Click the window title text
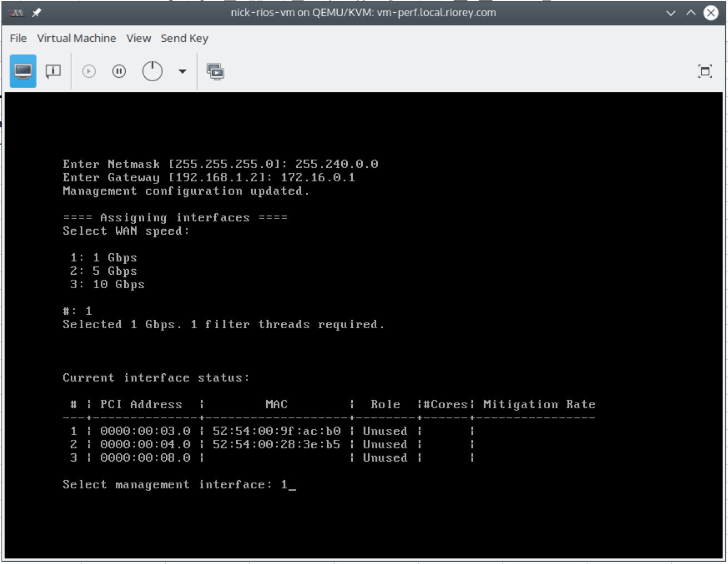The height and width of the screenshot is (564, 728). [x=363, y=12]
